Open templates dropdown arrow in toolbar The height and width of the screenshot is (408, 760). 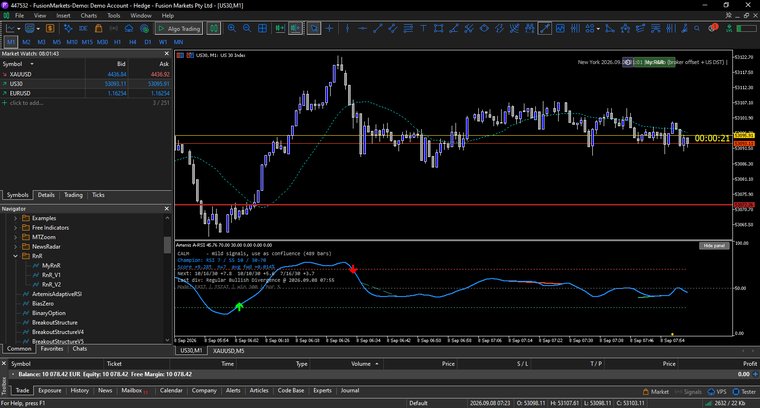tap(38, 29)
